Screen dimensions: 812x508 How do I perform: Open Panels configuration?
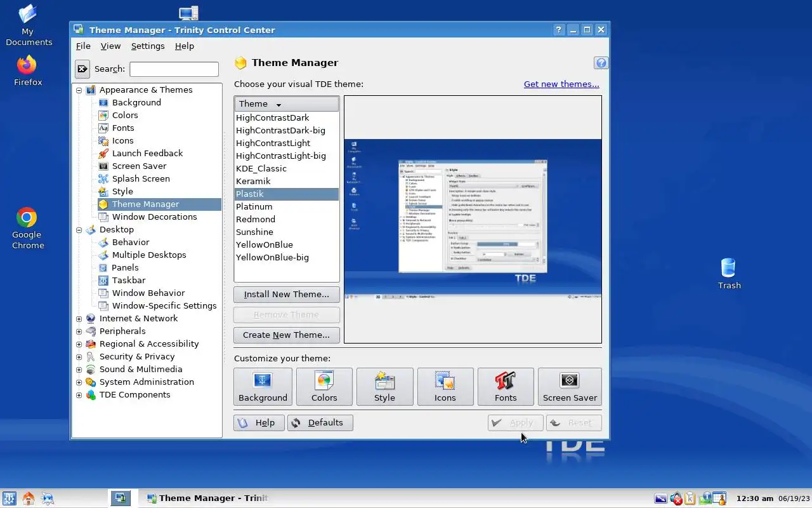click(118, 267)
